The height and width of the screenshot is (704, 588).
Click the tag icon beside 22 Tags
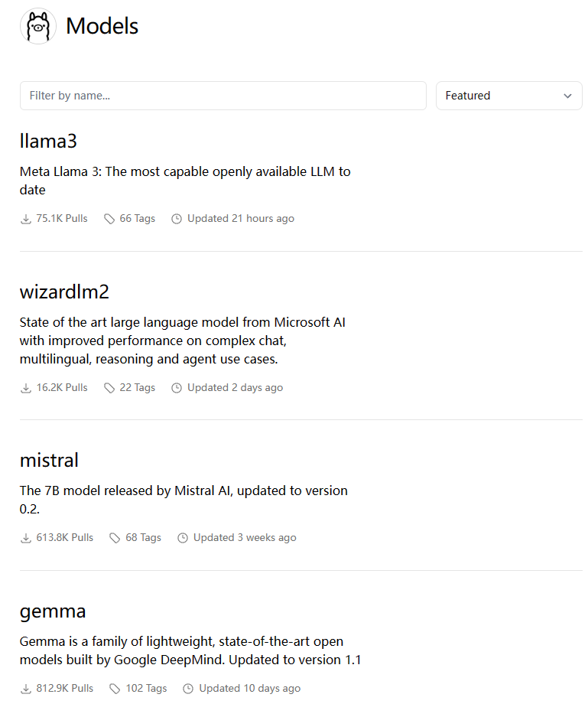pyautogui.click(x=109, y=388)
